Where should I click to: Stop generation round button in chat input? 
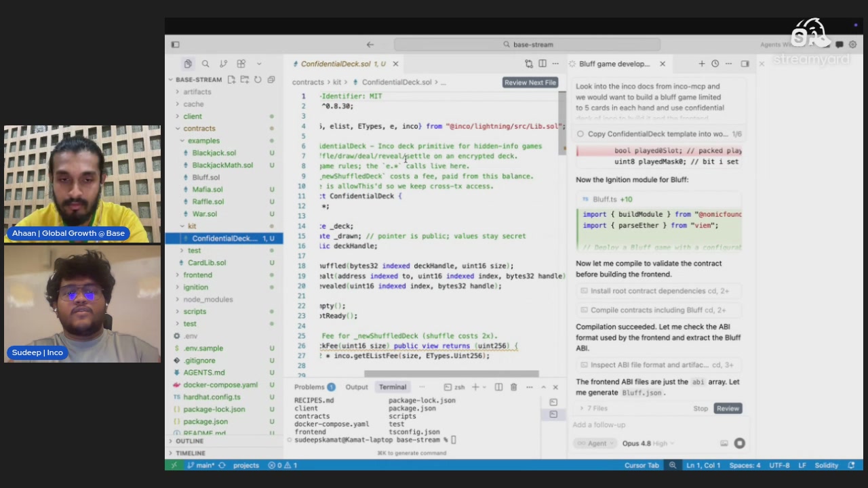739,443
